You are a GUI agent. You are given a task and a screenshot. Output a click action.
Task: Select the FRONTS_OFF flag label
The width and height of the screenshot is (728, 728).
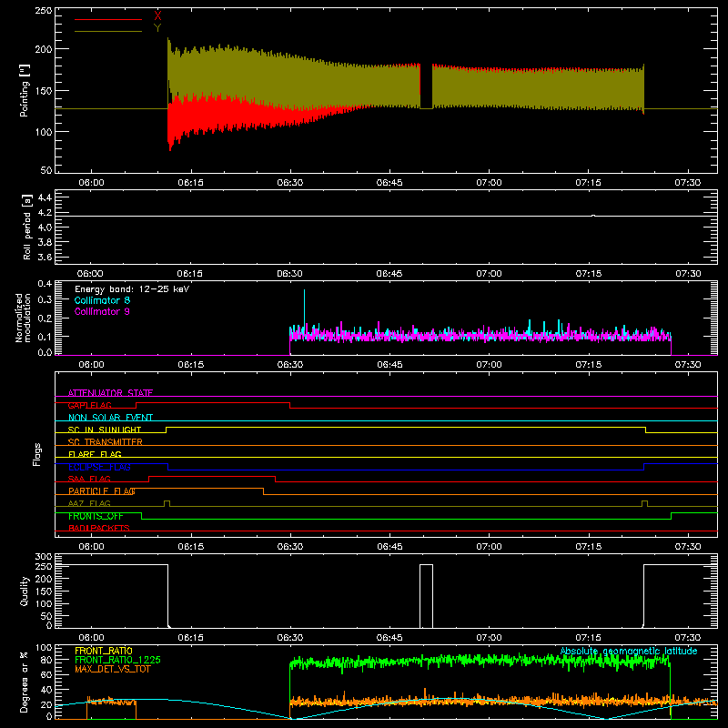(x=96, y=516)
